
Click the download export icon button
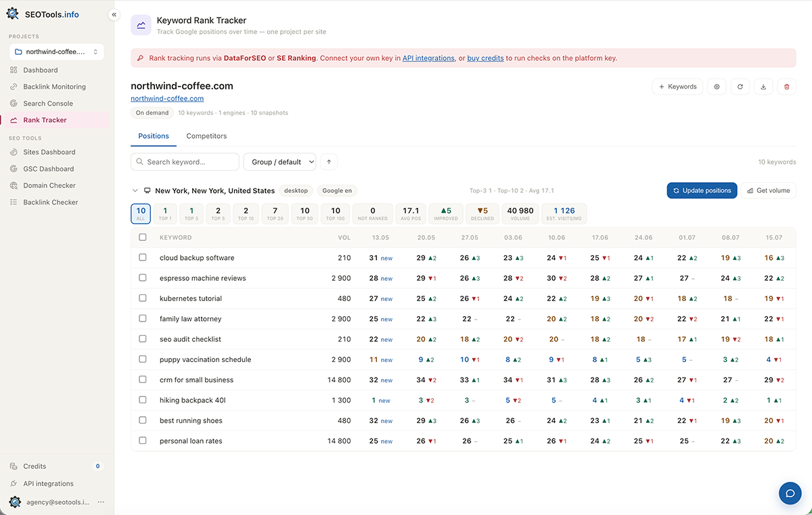[x=763, y=87]
